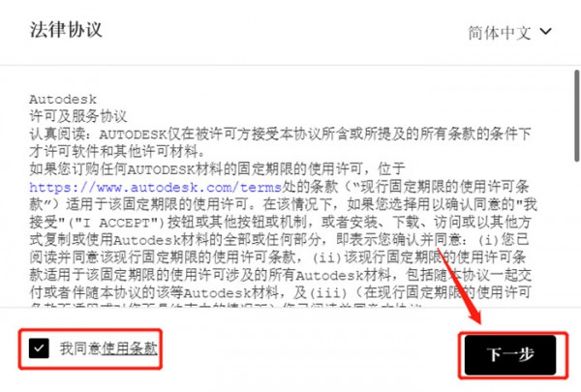This screenshot has width=581, height=392.
Task: Click the partially hidden bottom agreement line
Action: pyautogui.click(x=226, y=305)
